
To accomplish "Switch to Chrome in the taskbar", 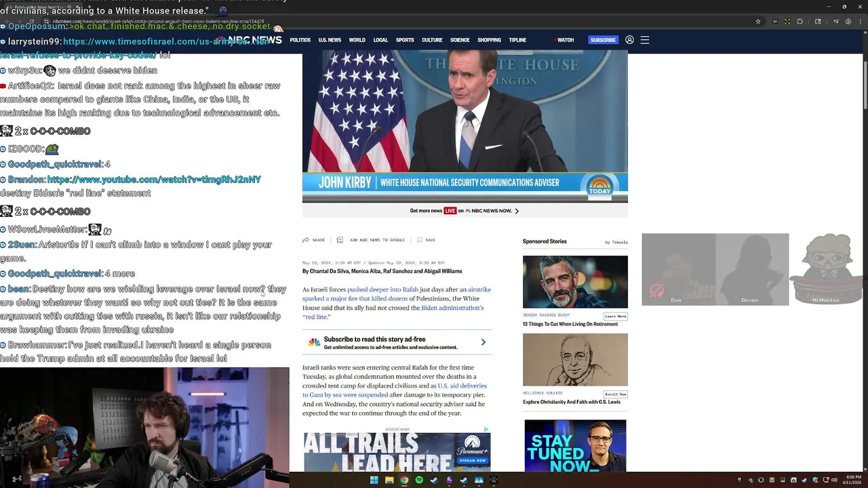I will click(x=404, y=481).
